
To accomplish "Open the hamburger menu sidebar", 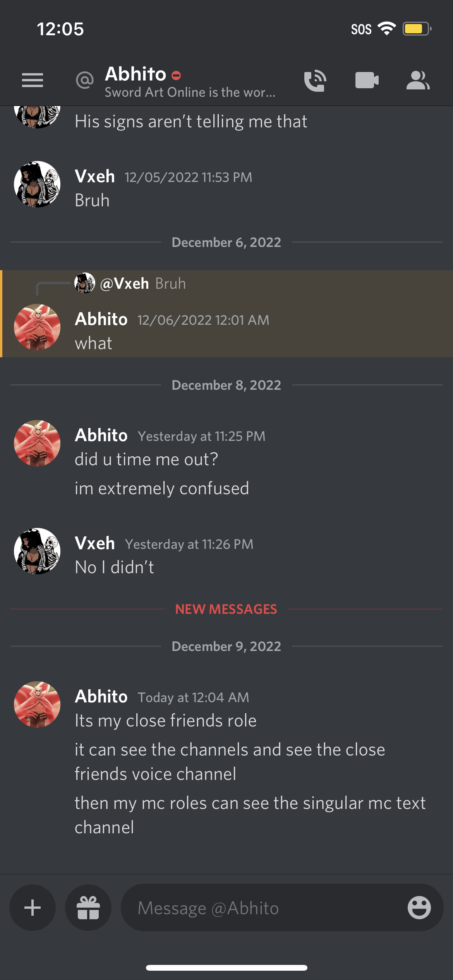I will click(x=33, y=80).
